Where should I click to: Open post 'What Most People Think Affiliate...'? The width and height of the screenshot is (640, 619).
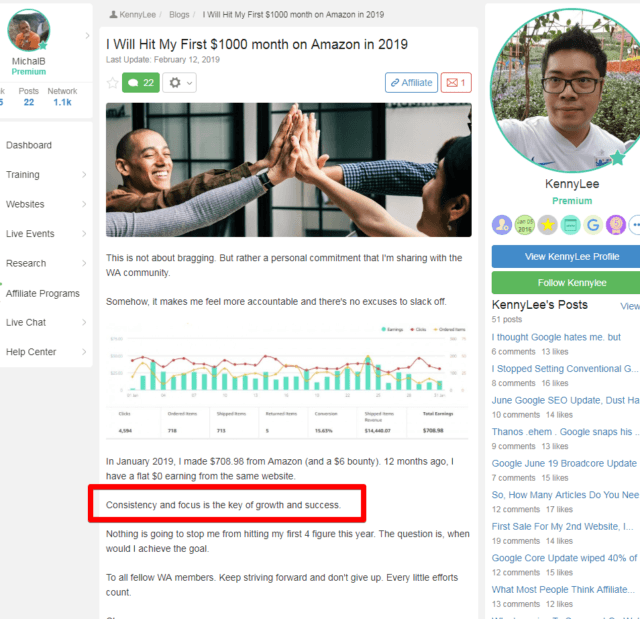click(563, 590)
